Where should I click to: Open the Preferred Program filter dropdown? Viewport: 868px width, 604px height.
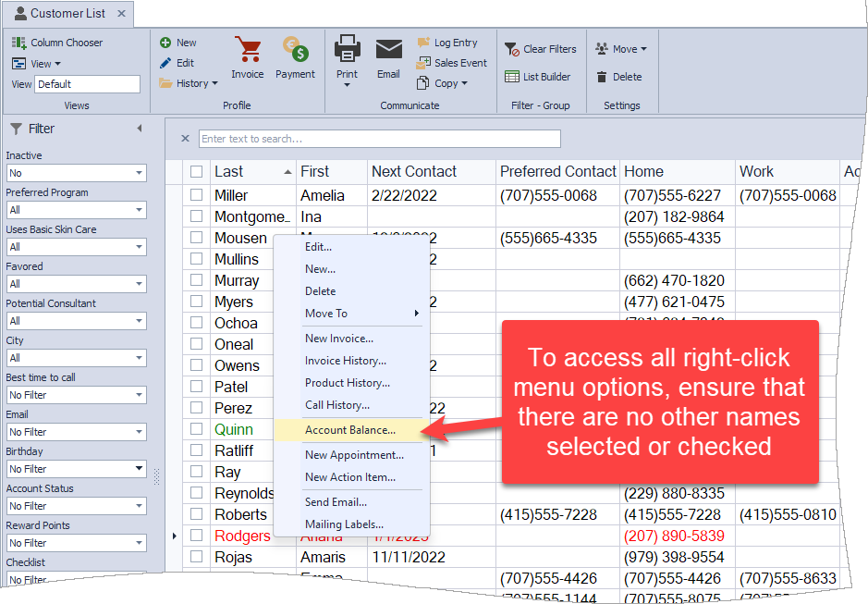coord(139,210)
